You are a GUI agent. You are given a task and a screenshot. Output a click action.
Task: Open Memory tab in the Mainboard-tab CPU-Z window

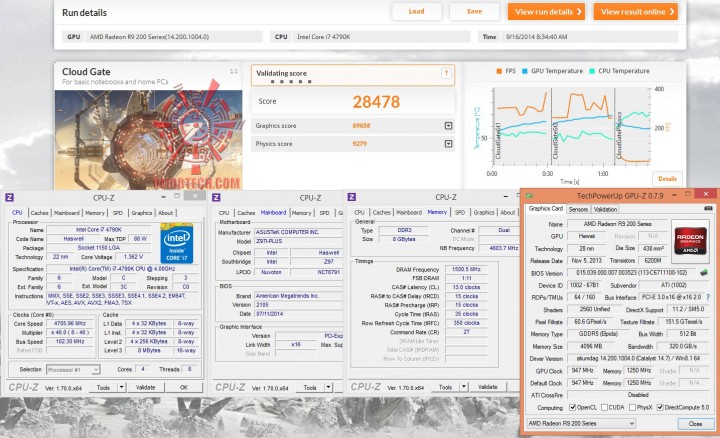301,213
